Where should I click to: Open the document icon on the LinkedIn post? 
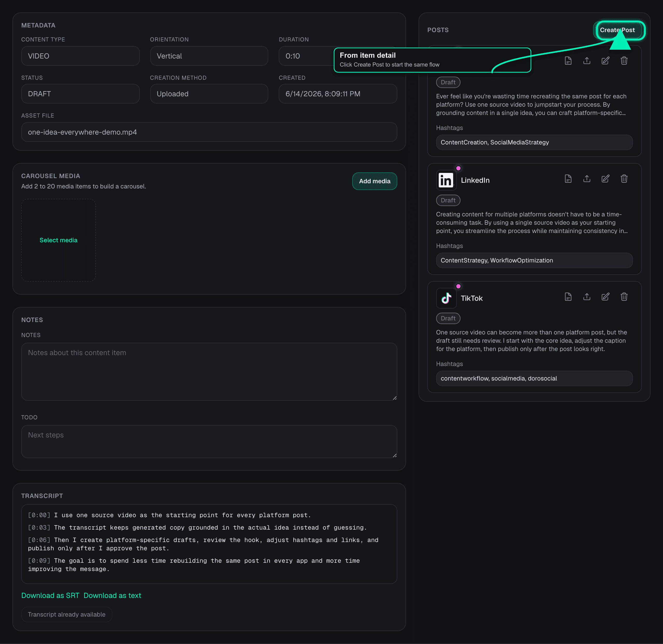pyautogui.click(x=568, y=179)
